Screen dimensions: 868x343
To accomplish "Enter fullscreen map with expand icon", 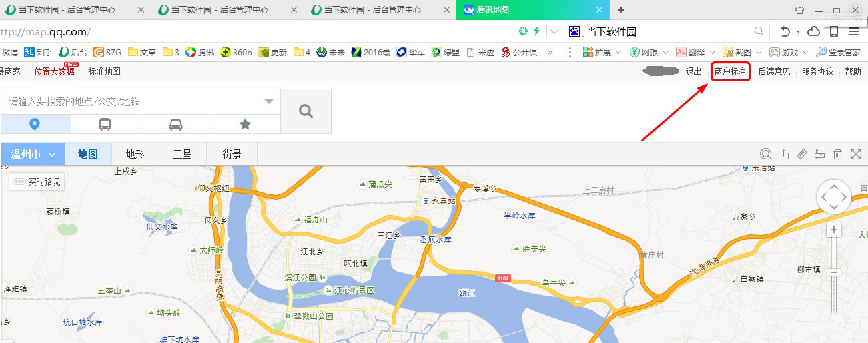I will (x=856, y=154).
